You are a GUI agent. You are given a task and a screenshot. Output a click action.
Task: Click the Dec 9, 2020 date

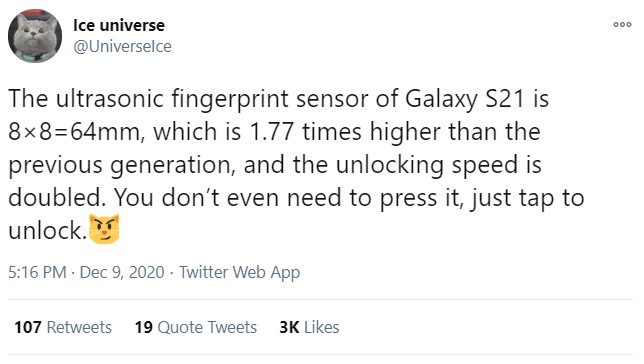pos(122,272)
